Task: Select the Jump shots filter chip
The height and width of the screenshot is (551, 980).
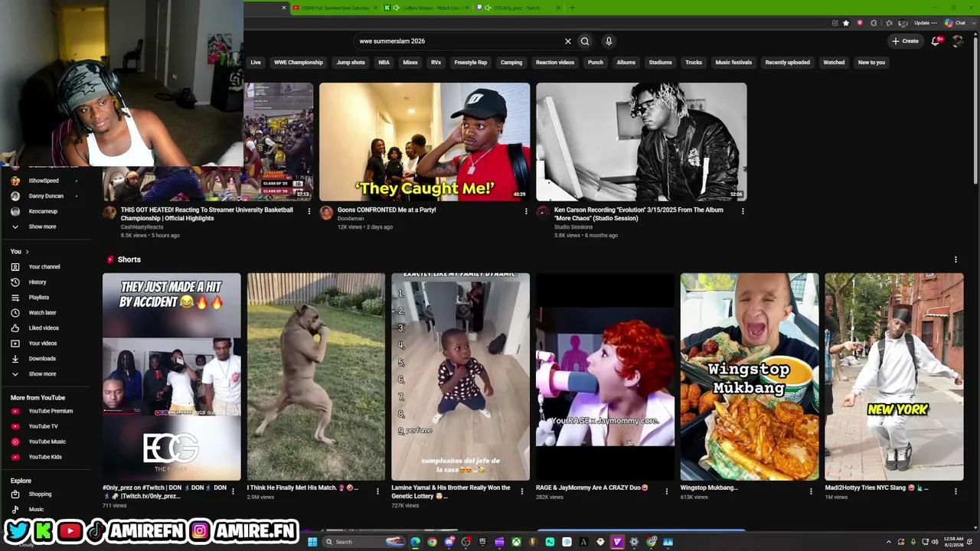Action: [351, 63]
